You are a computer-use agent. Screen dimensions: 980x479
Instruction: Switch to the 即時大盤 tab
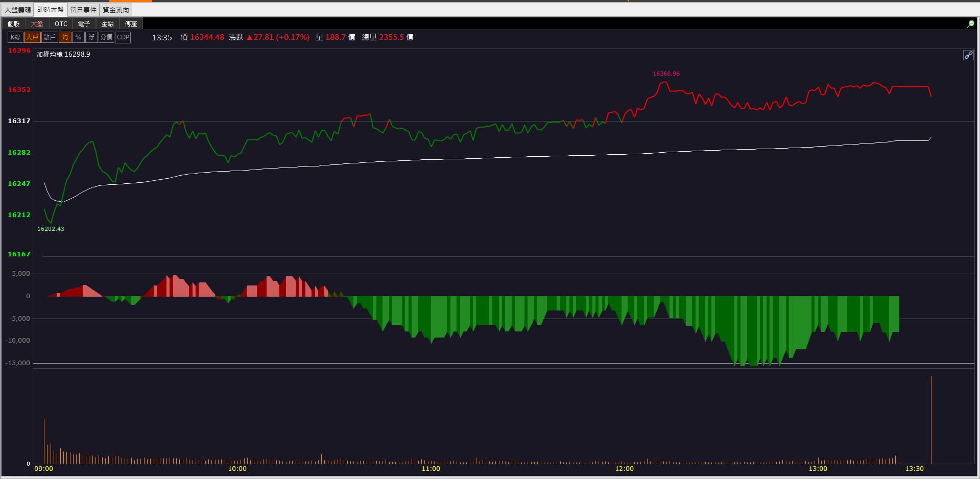pyautogui.click(x=51, y=10)
